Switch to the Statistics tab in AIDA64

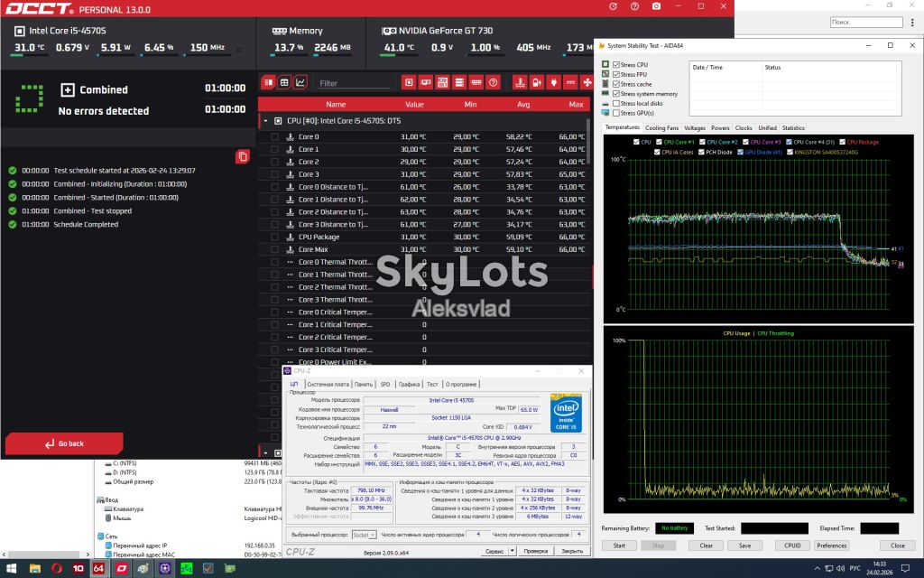coord(793,128)
